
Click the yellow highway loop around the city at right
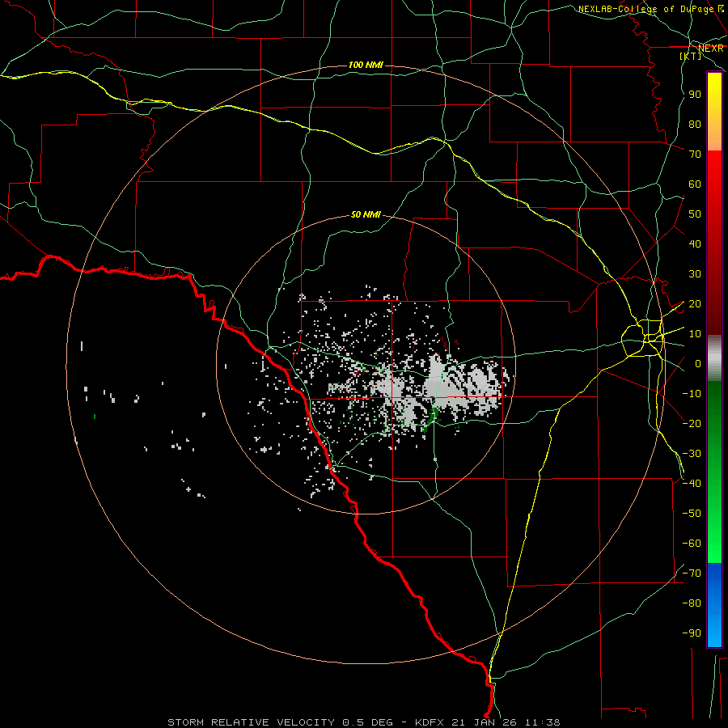(643, 339)
